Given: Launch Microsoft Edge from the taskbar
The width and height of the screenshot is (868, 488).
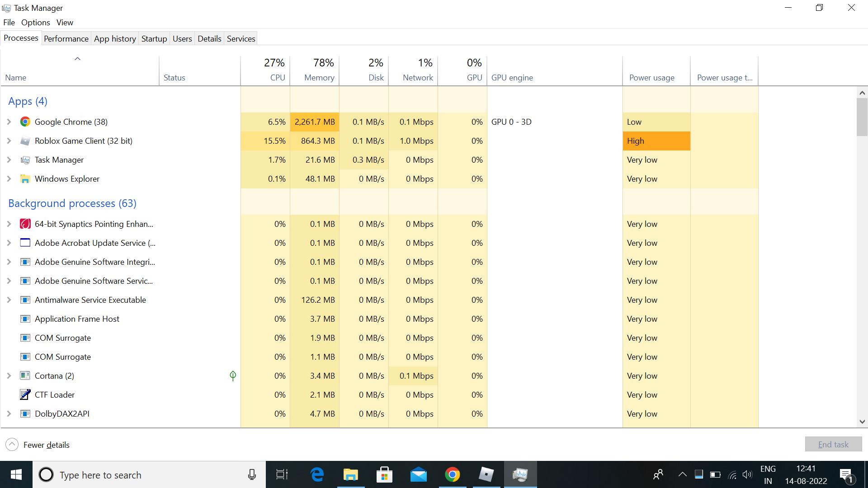Looking at the screenshot, I should pos(317,474).
